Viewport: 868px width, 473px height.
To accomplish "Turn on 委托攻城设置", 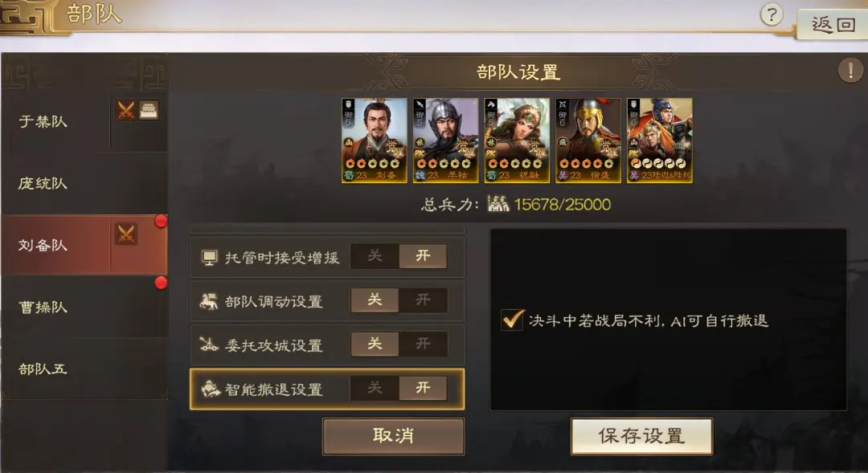I will coord(423,344).
